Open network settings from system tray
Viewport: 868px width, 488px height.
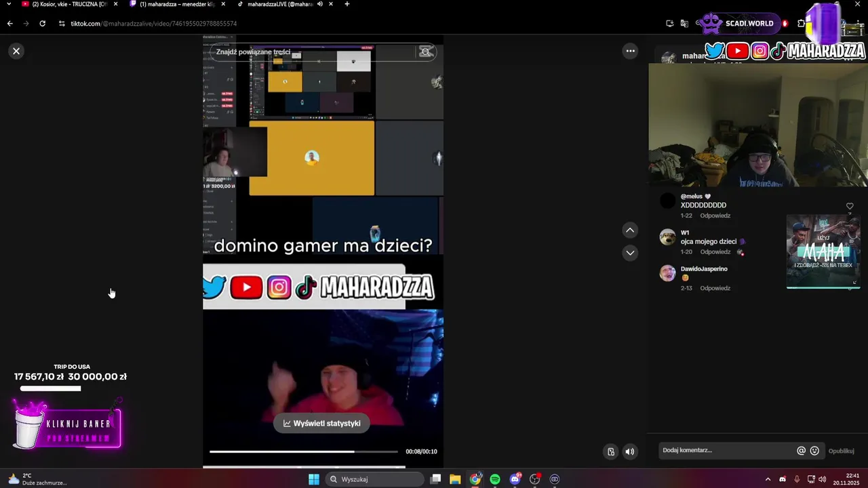tap(811, 479)
